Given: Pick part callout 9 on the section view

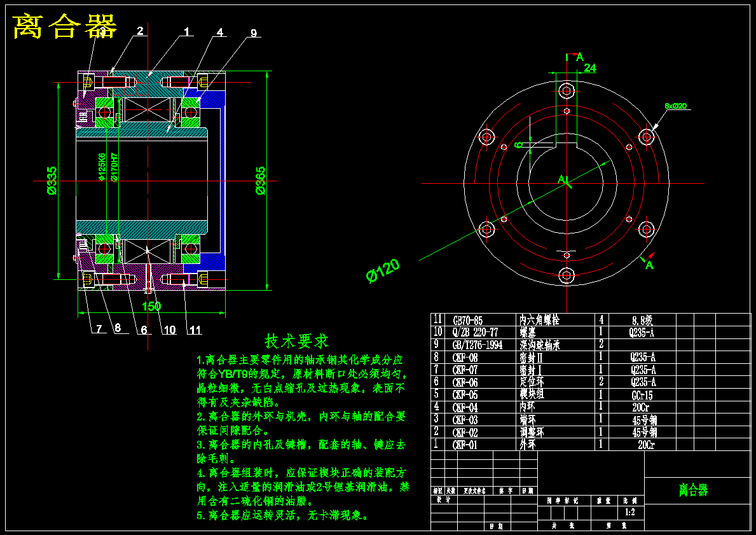Looking at the screenshot, I should pyautogui.click(x=254, y=33).
